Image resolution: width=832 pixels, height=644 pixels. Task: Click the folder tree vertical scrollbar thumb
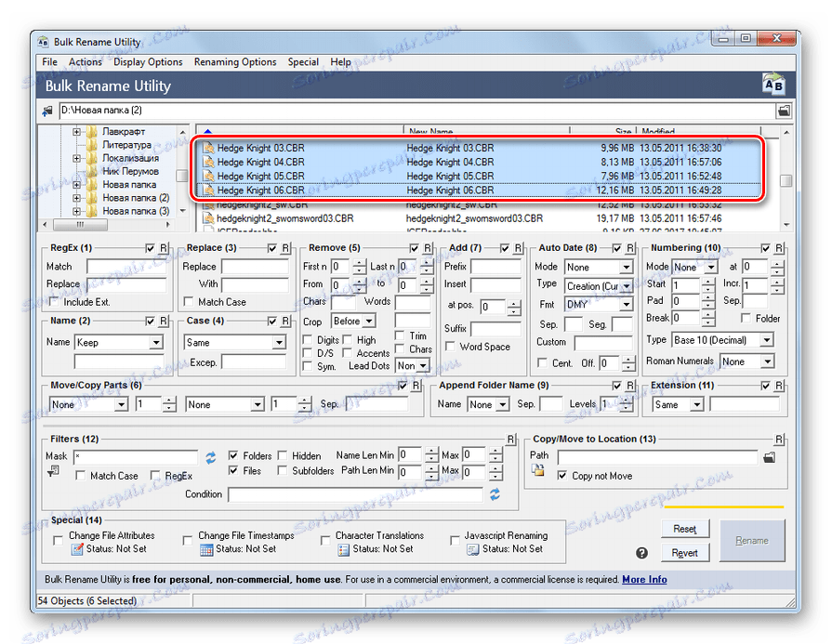pos(182,175)
